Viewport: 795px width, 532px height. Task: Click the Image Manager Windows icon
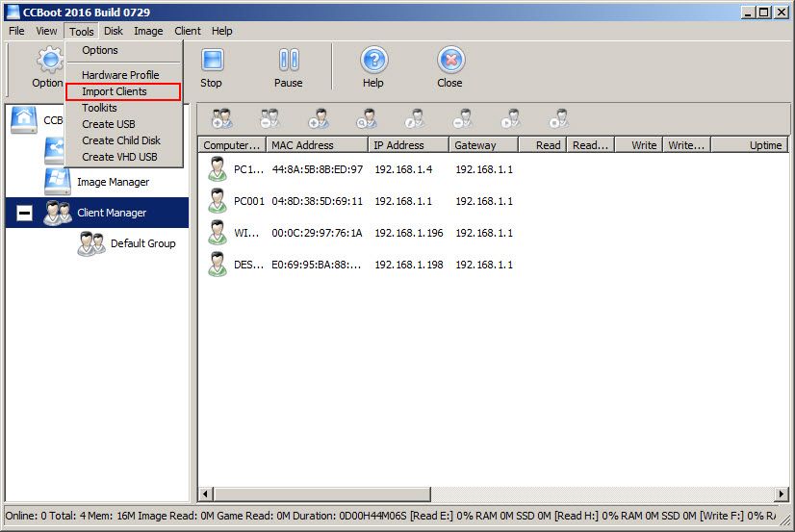point(58,182)
